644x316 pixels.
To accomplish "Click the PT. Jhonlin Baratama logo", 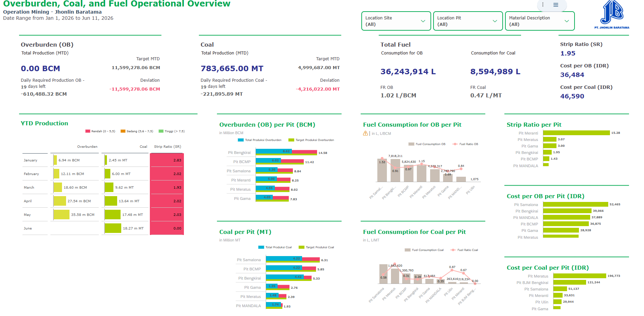I will pos(612,15).
